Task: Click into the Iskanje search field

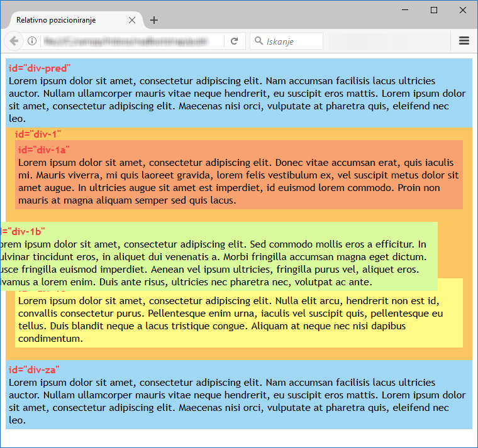Action: point(286,41)
